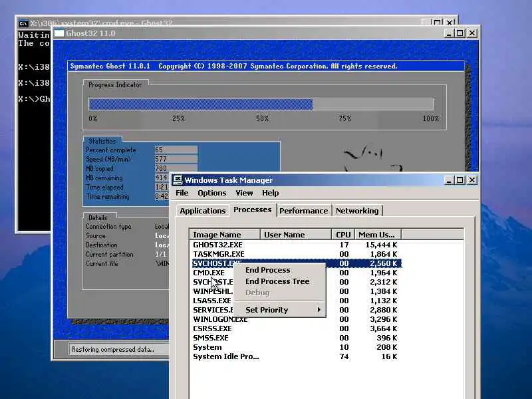532x399 pixels.
Task: Switch to the Applications tab
Action: click(203, 211)
